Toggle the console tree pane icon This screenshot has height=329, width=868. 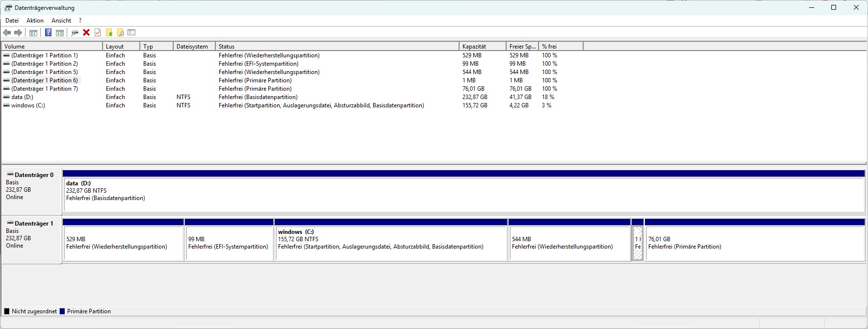[33, 33]
